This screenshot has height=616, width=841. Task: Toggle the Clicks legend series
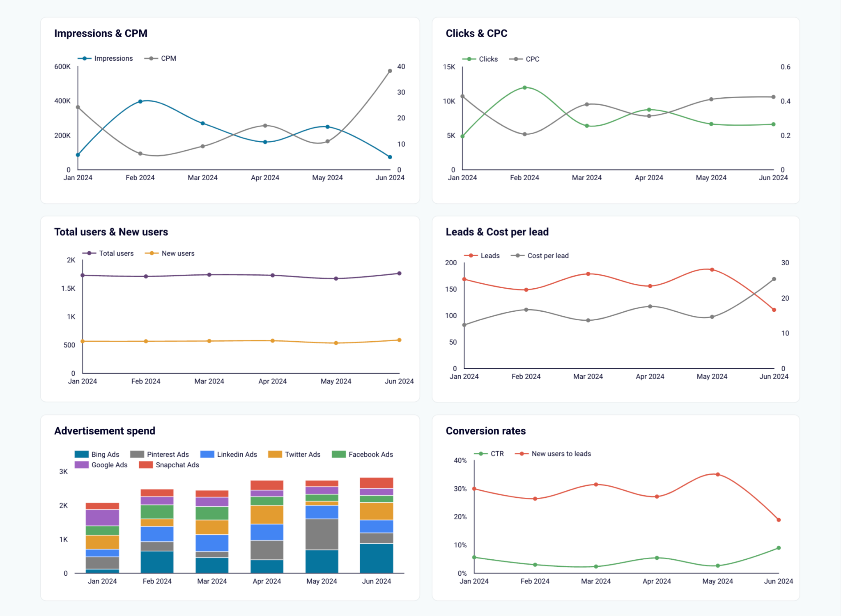click(487, 59)
